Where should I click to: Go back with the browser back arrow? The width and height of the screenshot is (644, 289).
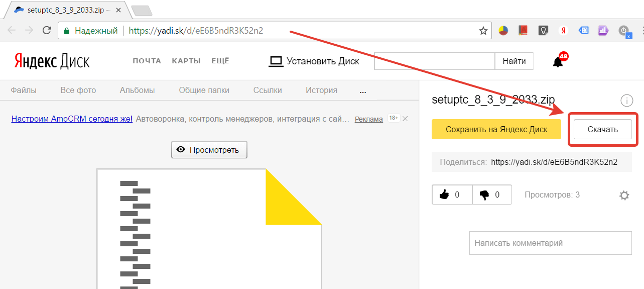[12, 31]
